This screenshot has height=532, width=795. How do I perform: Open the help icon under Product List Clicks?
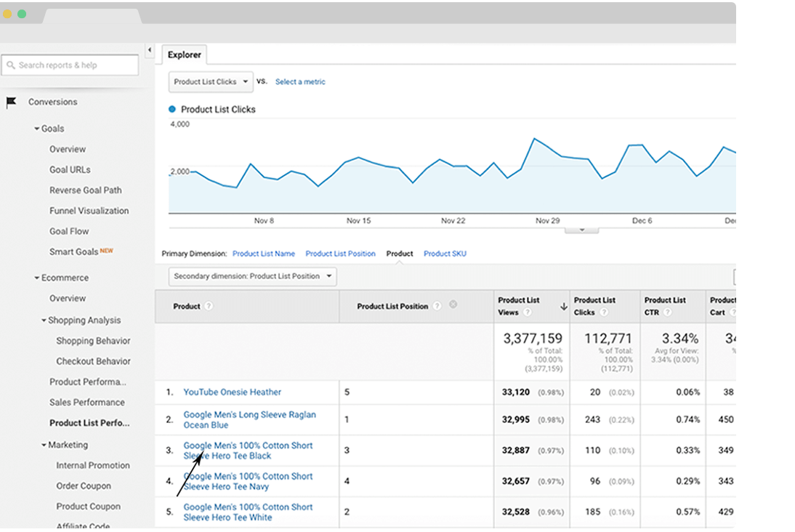[x=603, y=313]
